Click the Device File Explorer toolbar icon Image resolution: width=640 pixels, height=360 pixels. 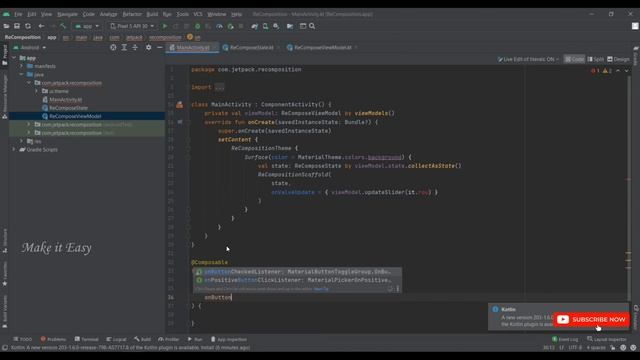pos(290,26)
